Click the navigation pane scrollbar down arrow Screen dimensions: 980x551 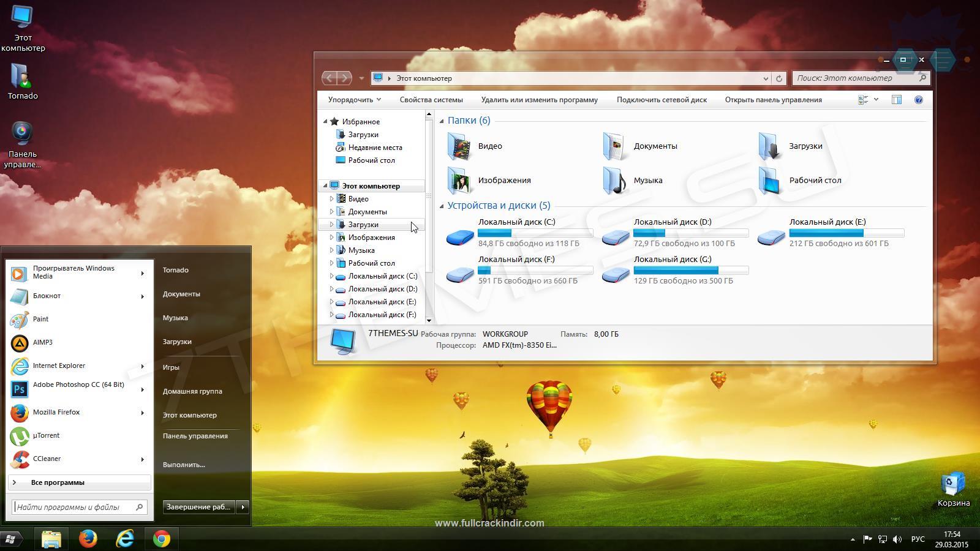click(x=429, y=320)
